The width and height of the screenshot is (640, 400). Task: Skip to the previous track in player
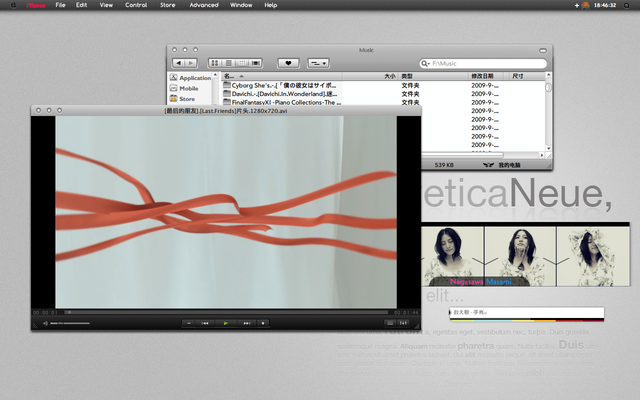[x=205, y=323]
